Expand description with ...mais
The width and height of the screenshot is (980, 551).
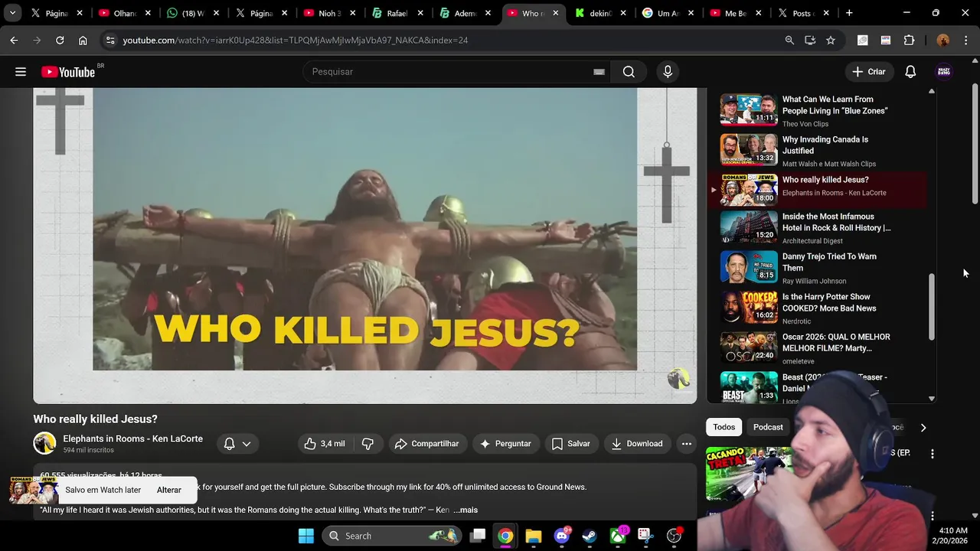[465, 510]
